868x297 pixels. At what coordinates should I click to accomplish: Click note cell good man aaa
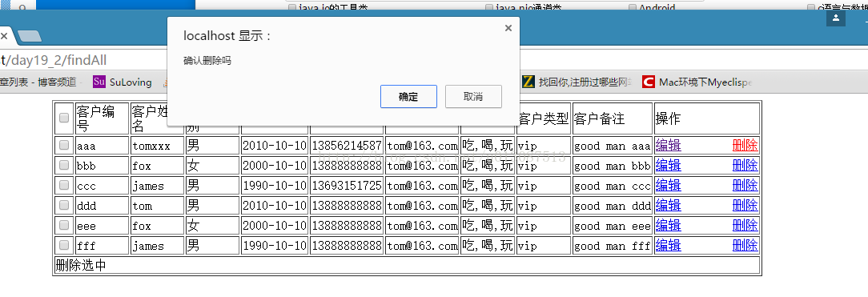pos(613,146)
